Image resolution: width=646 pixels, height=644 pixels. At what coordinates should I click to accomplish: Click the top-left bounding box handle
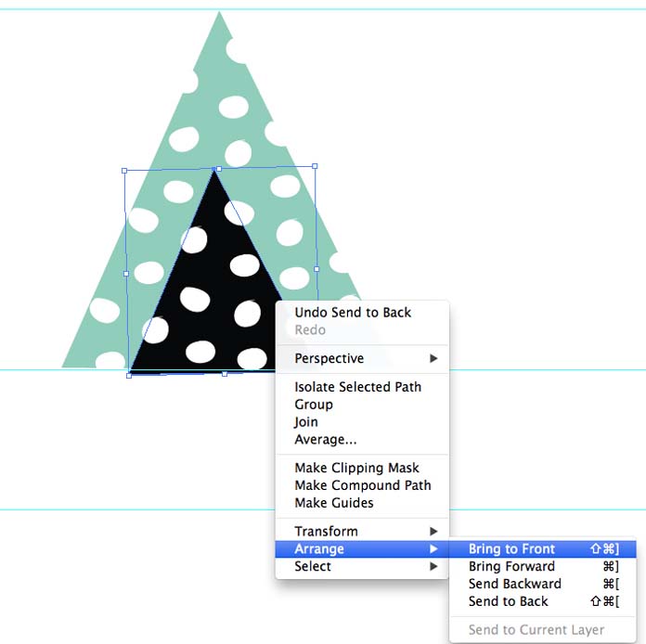point(124,171)
